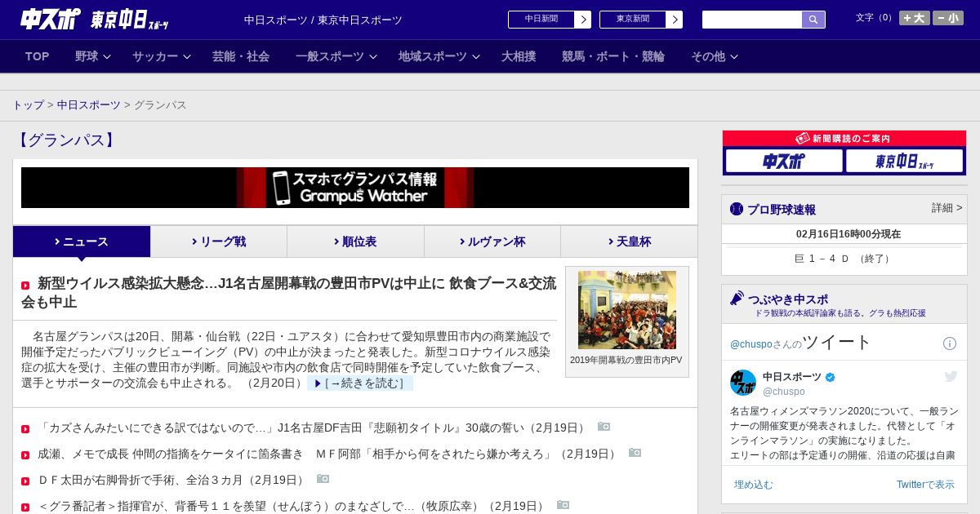Click the verified badge next to 中日スポーツ
The image size is (980, 514).
point(831,377)
